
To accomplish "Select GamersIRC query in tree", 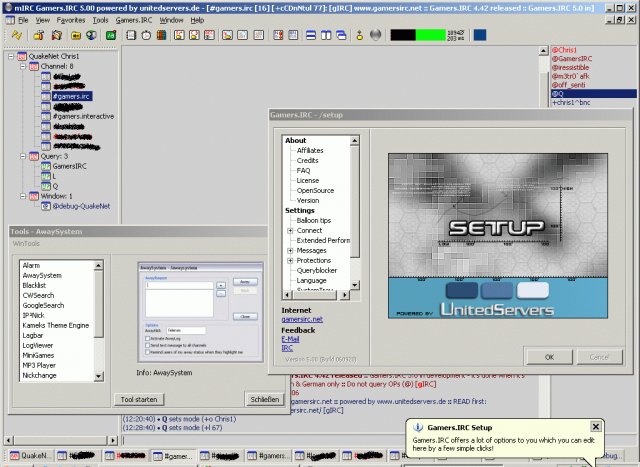I will tap(69, 166).
